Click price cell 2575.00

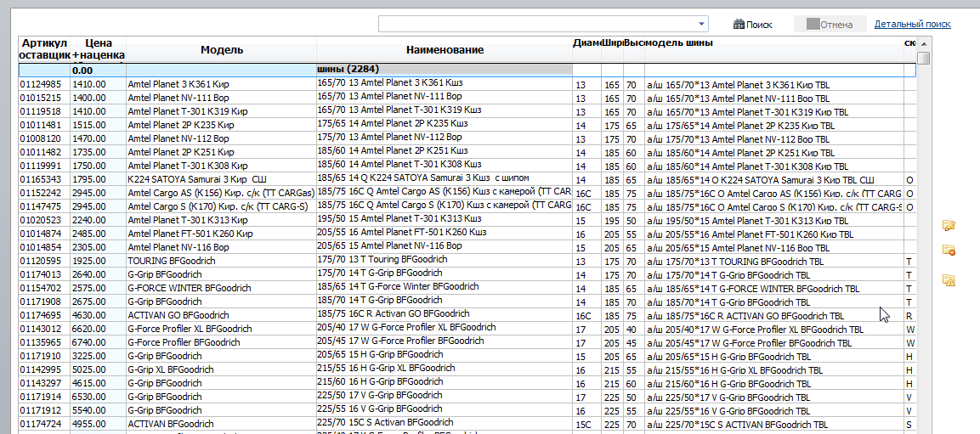[98, 289]
